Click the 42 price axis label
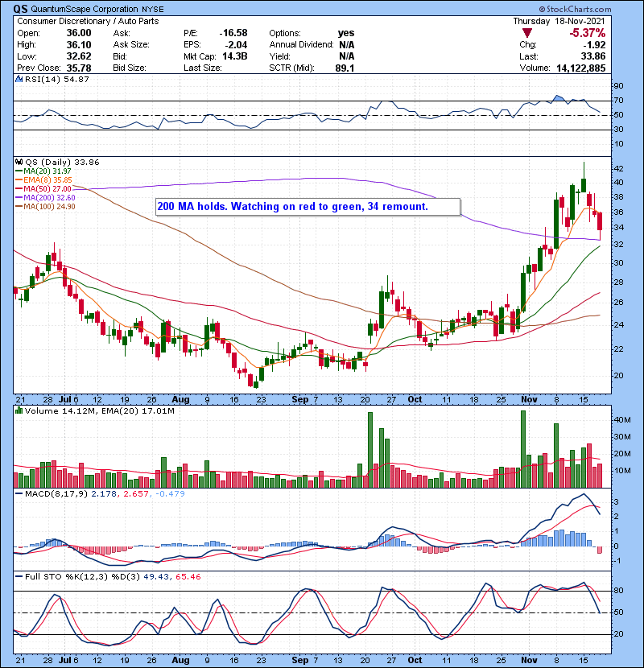This screenshot has width=644, height=668. pos(618,169)
